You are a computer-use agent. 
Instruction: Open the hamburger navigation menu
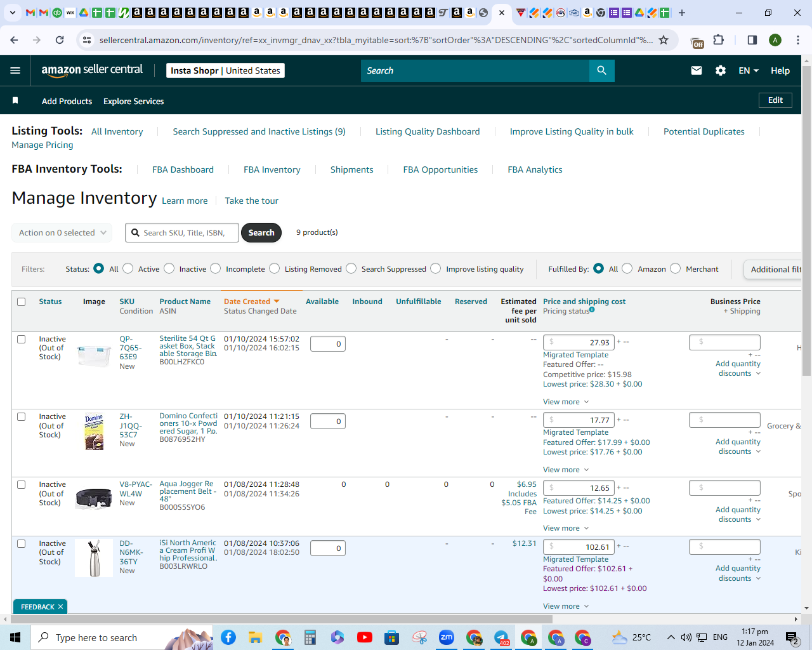pyautogui.click(x=15, y=70)
